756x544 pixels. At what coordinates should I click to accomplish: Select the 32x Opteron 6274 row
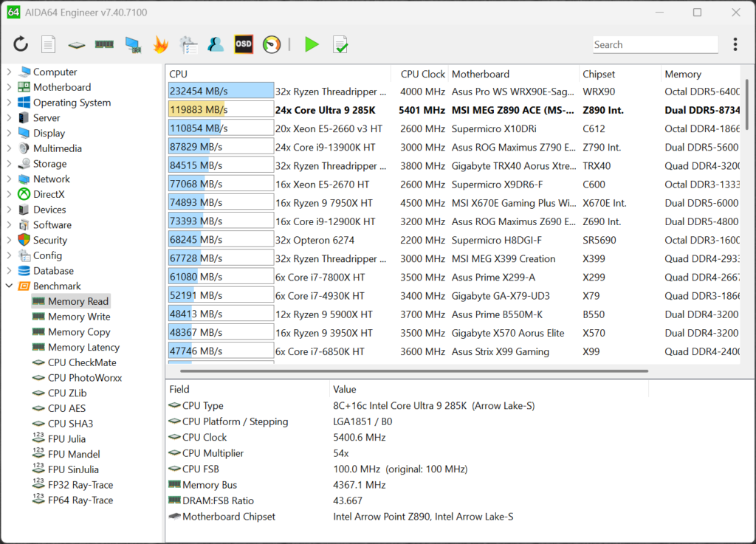(453, 240)
